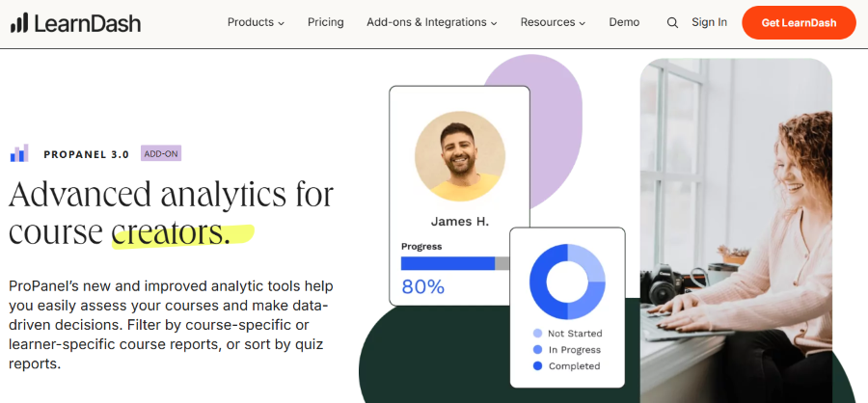Click the In Progress legend label
Image resolution: width=868 pixels, height=403 pixels.
pos(575,350)
